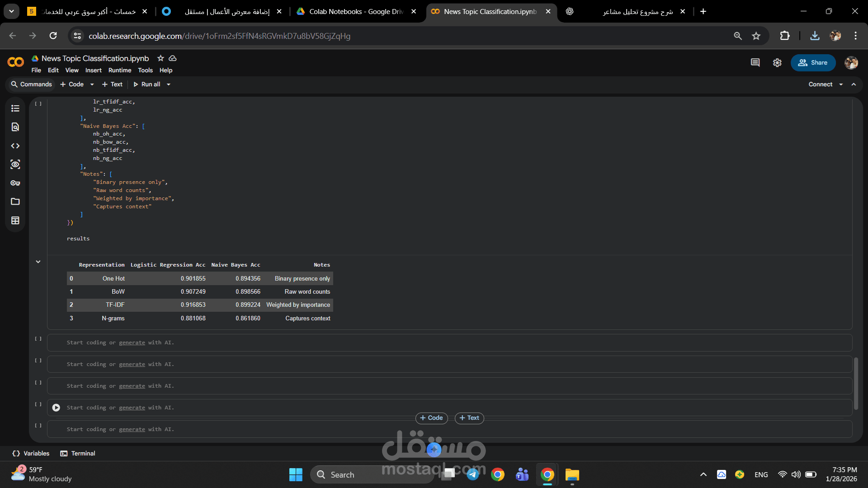Open the data table sidebar icon
868x488 pixels.
tap(15, 221)
